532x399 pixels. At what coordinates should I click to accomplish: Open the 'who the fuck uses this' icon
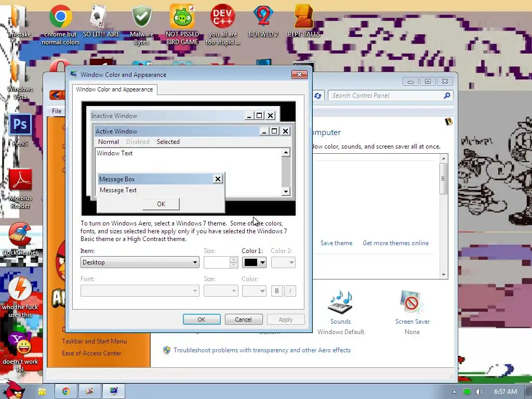(x=20, y=298)
